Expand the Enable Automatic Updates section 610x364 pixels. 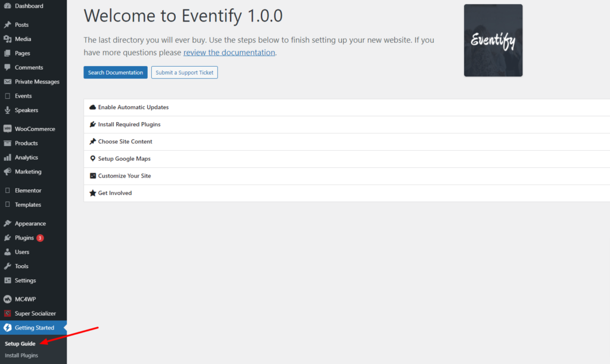coord(347,107)
